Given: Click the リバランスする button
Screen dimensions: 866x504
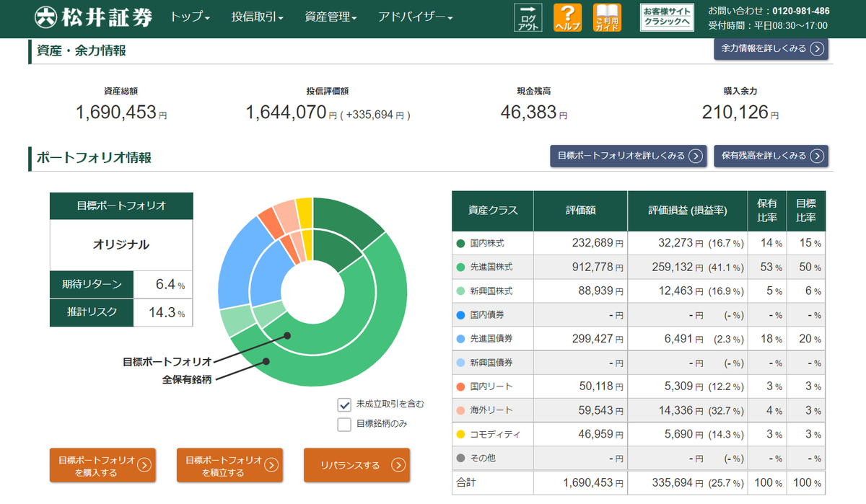Looking at the screenshot, I should click(x=357, y=466).
